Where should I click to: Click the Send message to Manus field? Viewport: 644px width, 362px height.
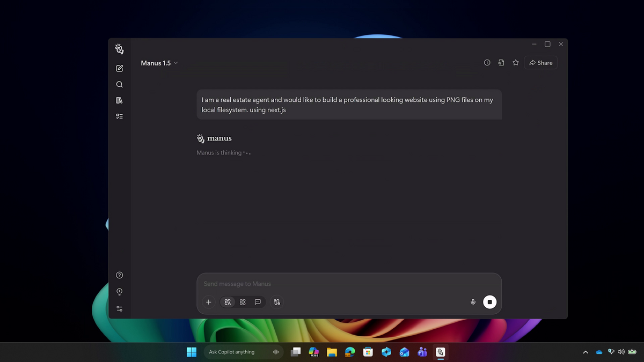pos(349,284)
